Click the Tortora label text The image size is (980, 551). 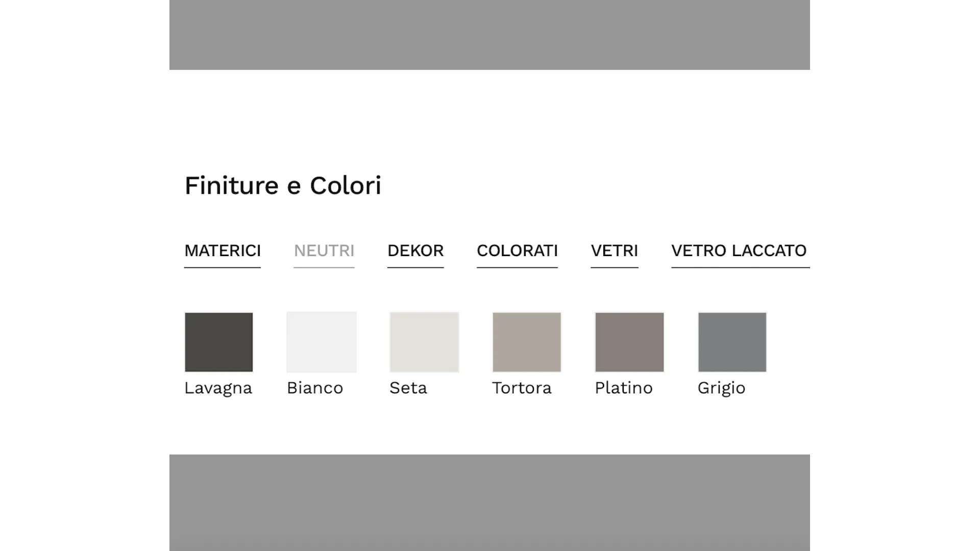[522, 388]
